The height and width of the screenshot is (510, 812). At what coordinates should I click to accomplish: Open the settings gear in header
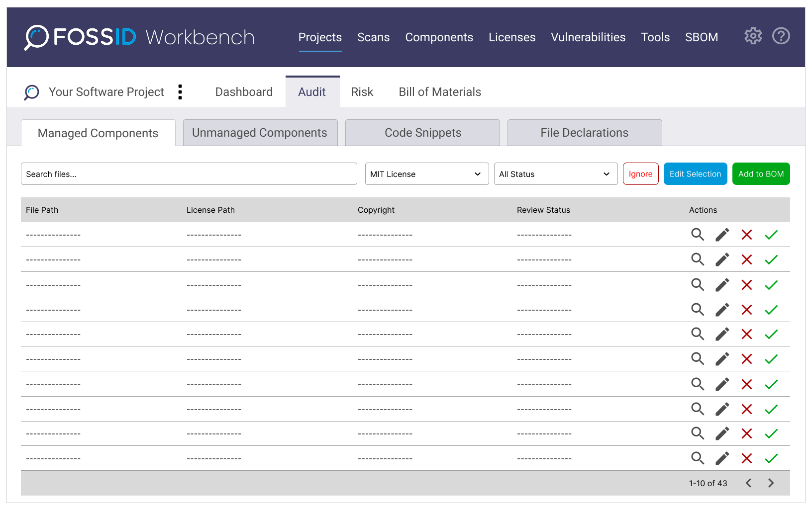point(753,36)
